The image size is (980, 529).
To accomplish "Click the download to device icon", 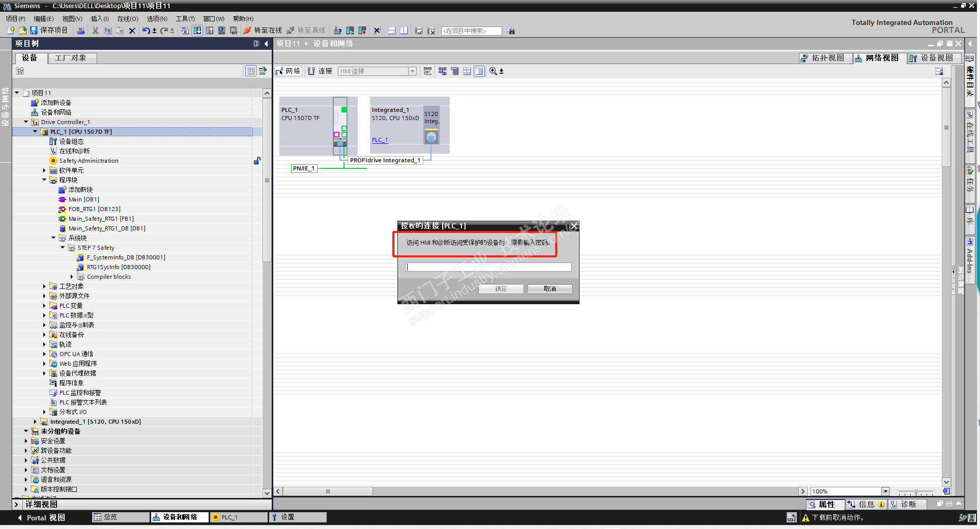I will point(197,31).
